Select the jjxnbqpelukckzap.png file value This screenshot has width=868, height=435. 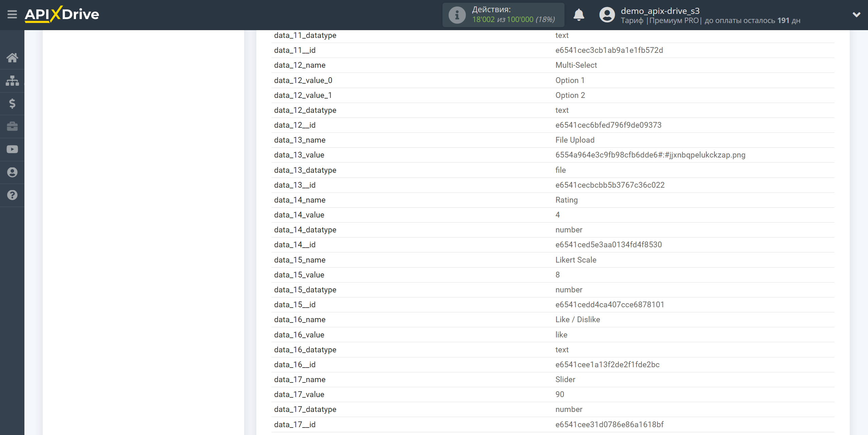point(650,155)
